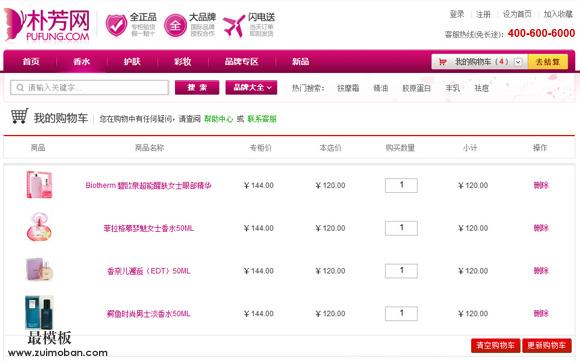The height and width of the screenshot is (361, 580).
Task: Focus the keyword search input field
Action: point(89,88)
